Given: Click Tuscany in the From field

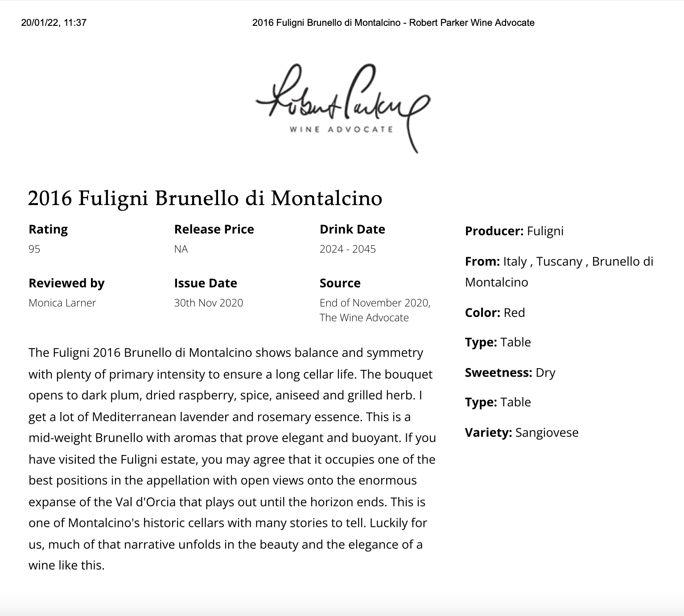Looking at the screenshot, I should (559, 261).
